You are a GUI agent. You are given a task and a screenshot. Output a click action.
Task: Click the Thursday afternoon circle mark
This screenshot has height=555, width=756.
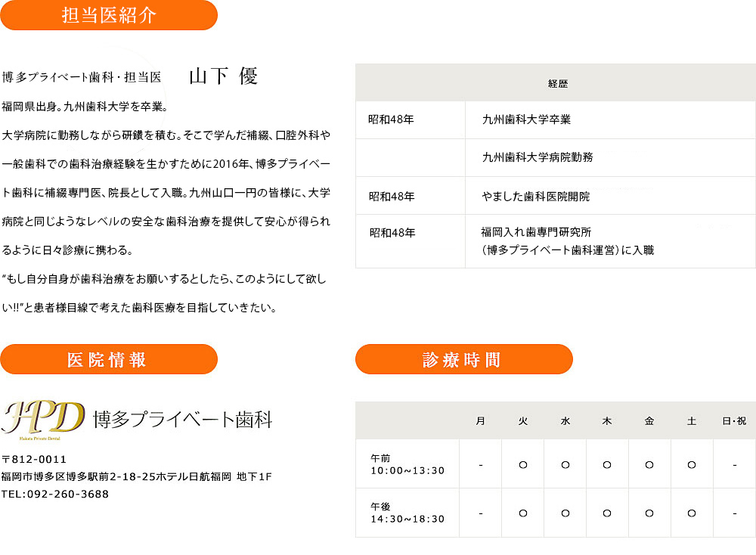pos(607,513)
